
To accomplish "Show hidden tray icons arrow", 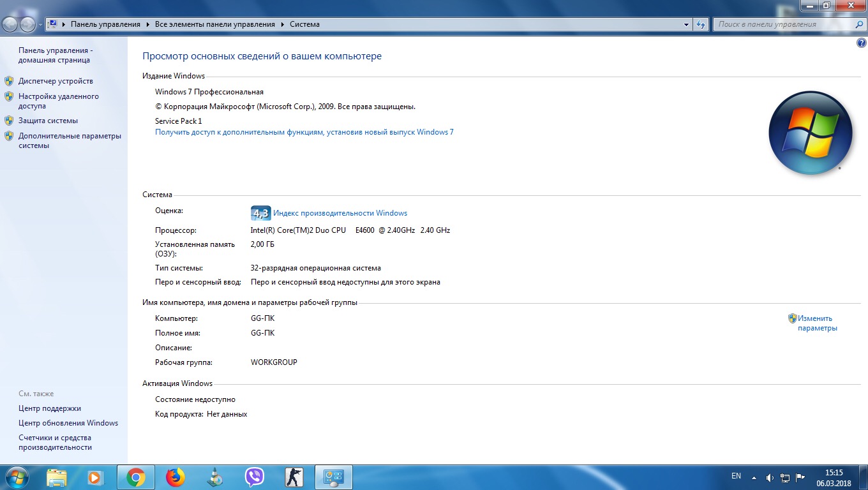I will 755,477.
